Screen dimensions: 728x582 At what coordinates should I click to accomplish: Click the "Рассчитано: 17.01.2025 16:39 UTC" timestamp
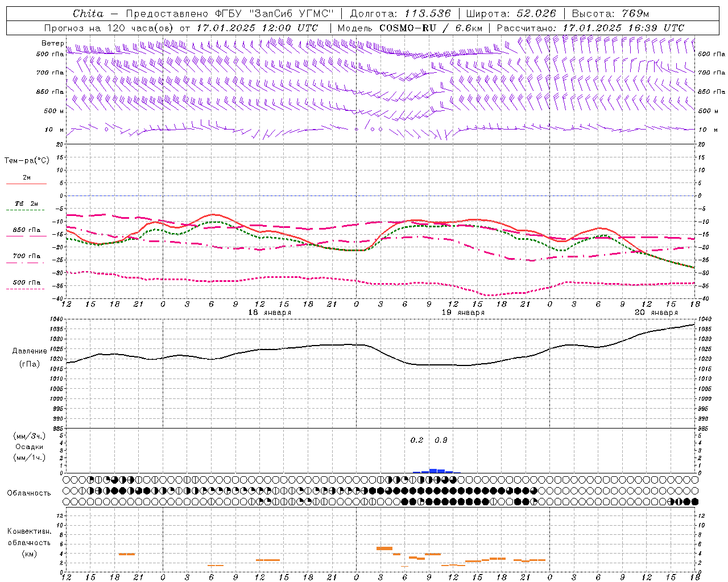[590, 28]
